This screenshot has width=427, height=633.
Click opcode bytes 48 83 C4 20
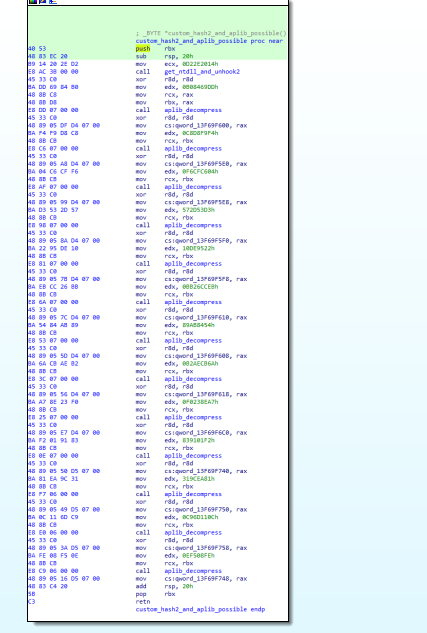pos(48,586)
